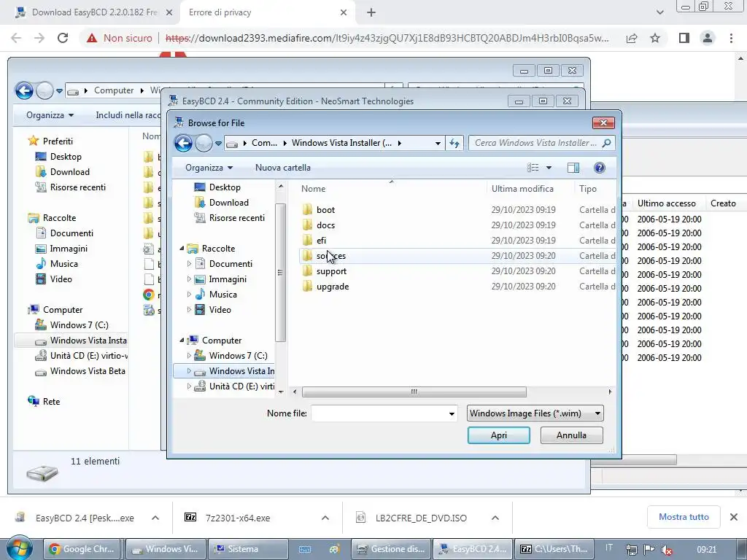Sort by Ultima modifica column header

coord(522,189)
